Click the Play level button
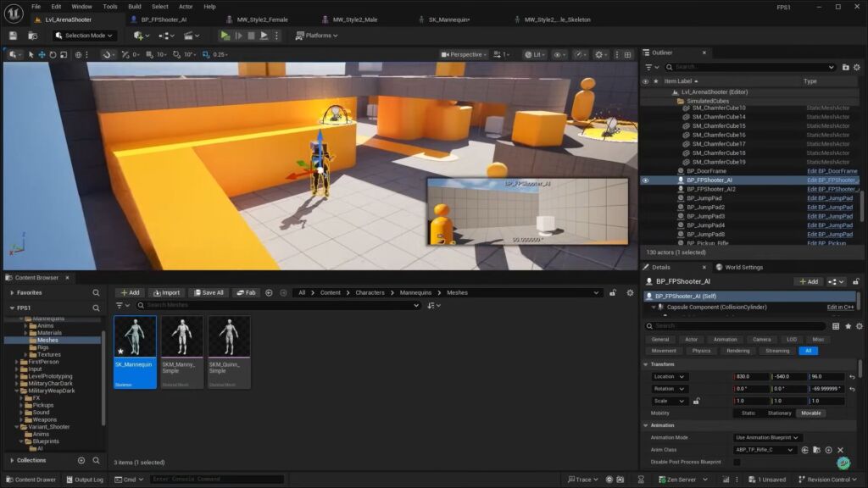 pos(225,36)
